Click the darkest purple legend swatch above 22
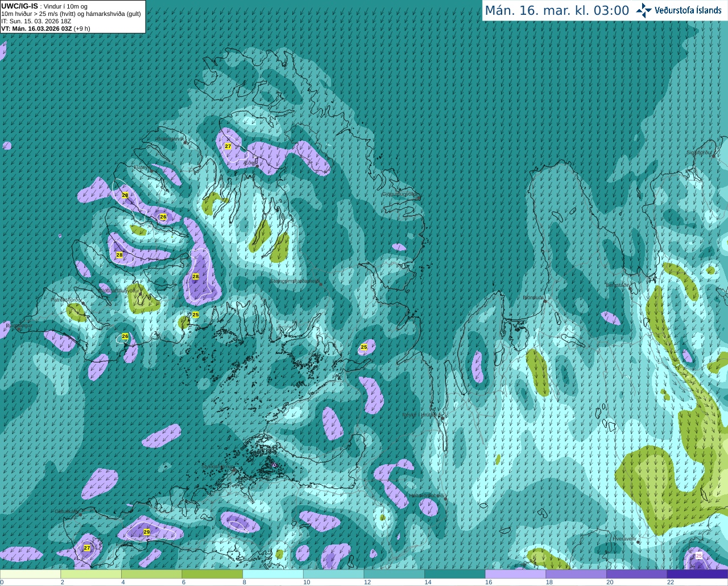This screenshot has width=728, height=586. (x=697, y=574)
